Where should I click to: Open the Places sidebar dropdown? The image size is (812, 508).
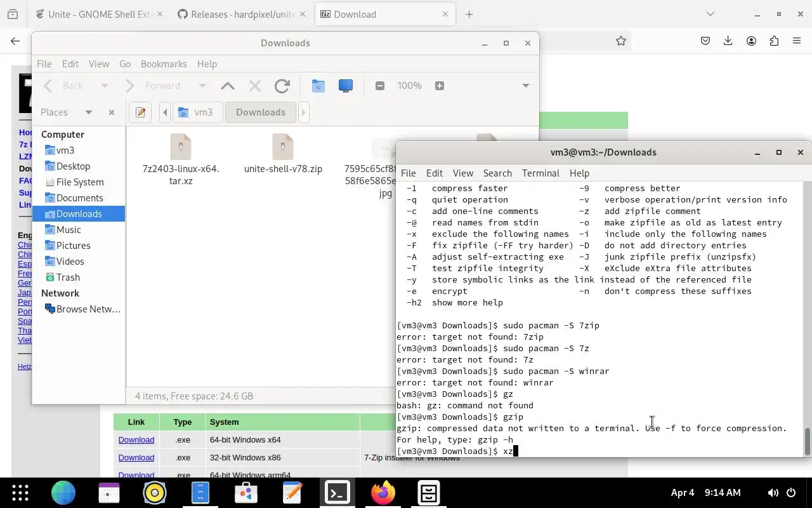[89, 112]
